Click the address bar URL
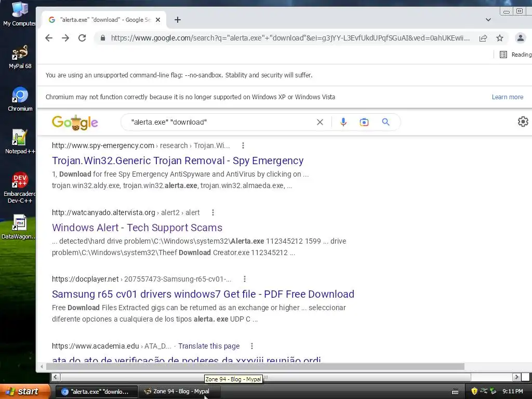532x399 pixels. 290,38
